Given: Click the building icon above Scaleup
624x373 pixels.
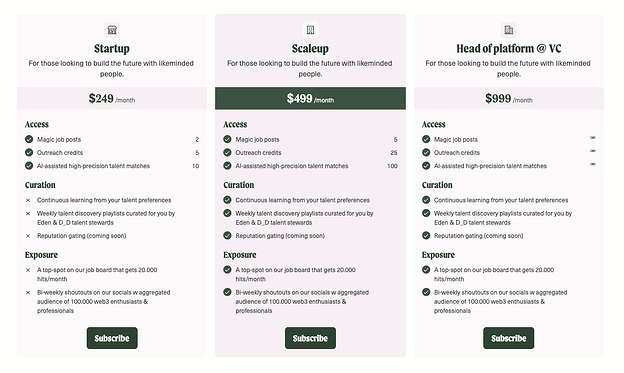Looking at the screenshot, I should tap(310, 30).
